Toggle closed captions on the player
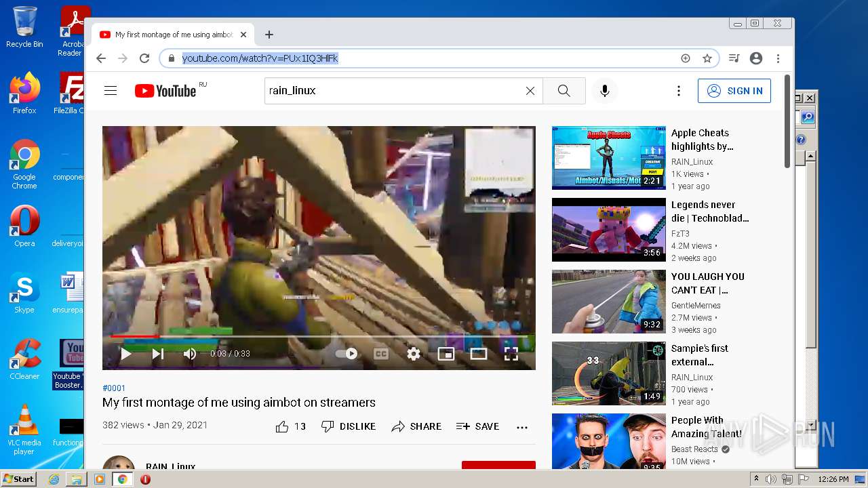The height and width of the screenshot is (488, 868). (x=381, y=353)
